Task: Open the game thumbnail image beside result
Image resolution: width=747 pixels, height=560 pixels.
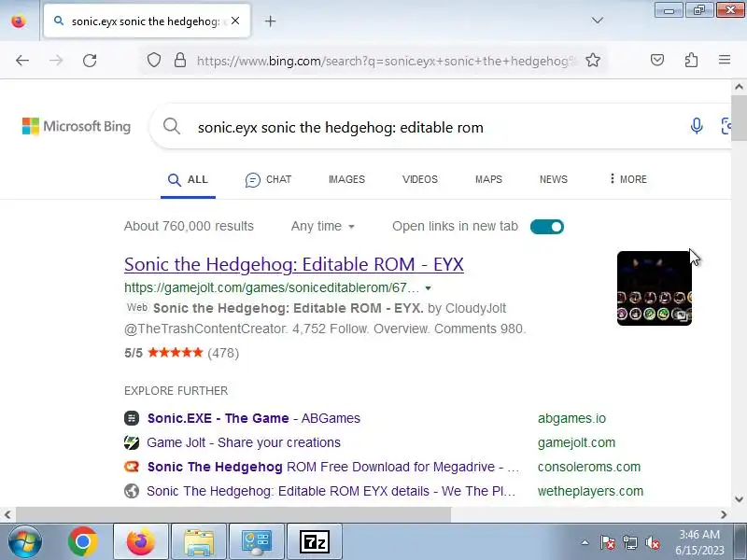Action: point(655,288)
